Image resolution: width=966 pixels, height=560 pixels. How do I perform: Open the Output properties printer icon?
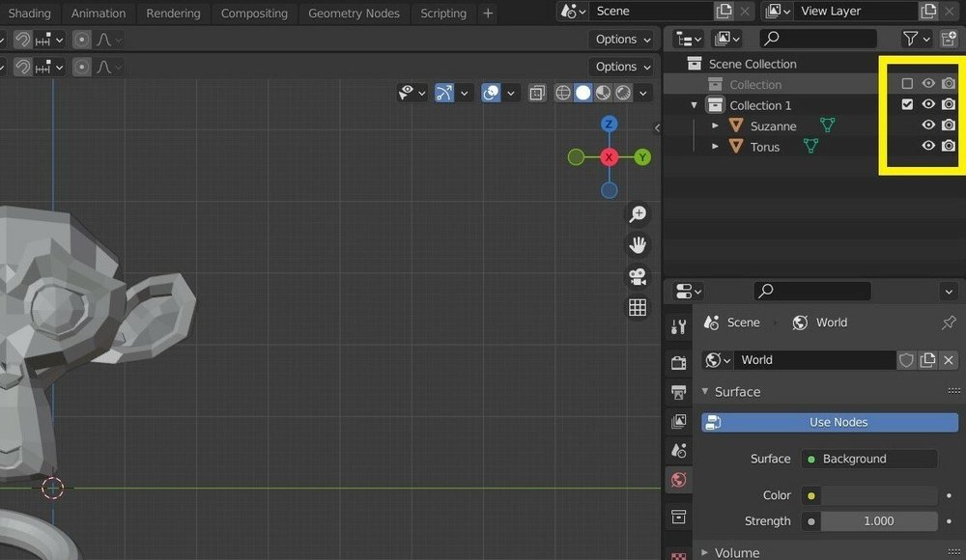679,392
